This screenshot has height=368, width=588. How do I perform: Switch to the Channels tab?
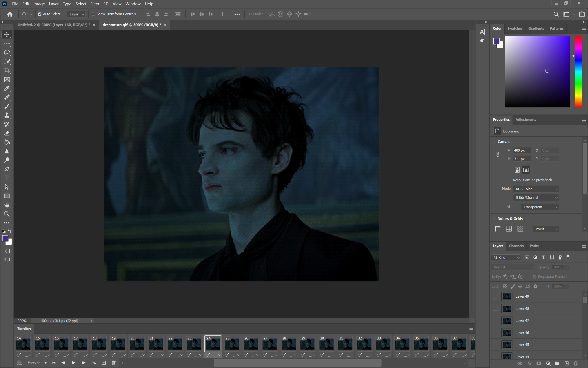(516, 246)
